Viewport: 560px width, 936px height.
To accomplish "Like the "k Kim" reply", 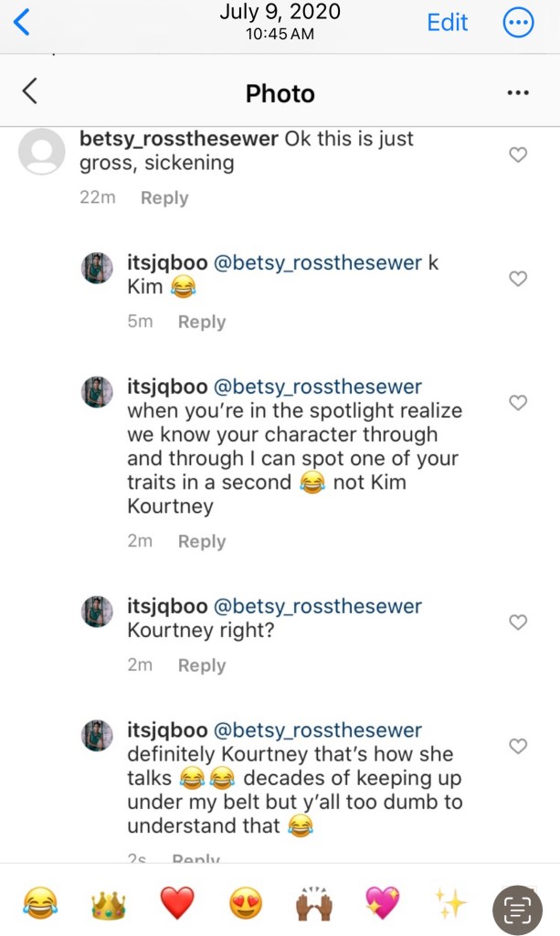I will (518, 279).
